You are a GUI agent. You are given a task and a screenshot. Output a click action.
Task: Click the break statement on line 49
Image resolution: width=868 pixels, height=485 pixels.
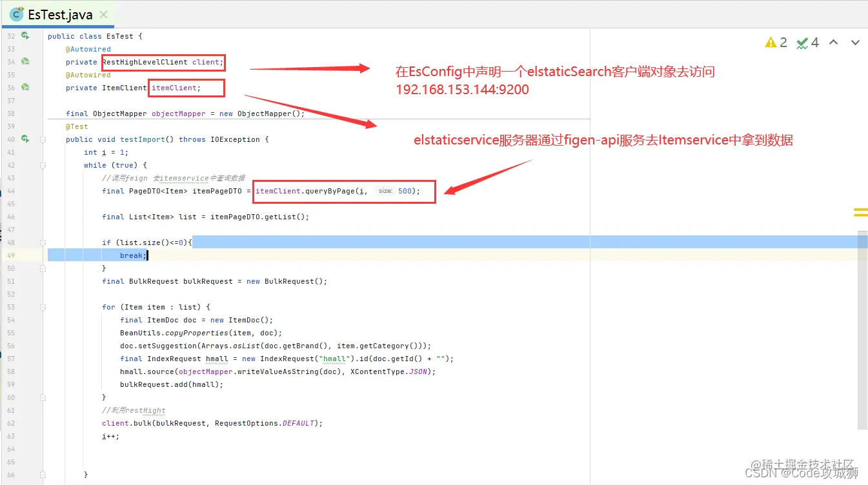[x=134, y=255]
